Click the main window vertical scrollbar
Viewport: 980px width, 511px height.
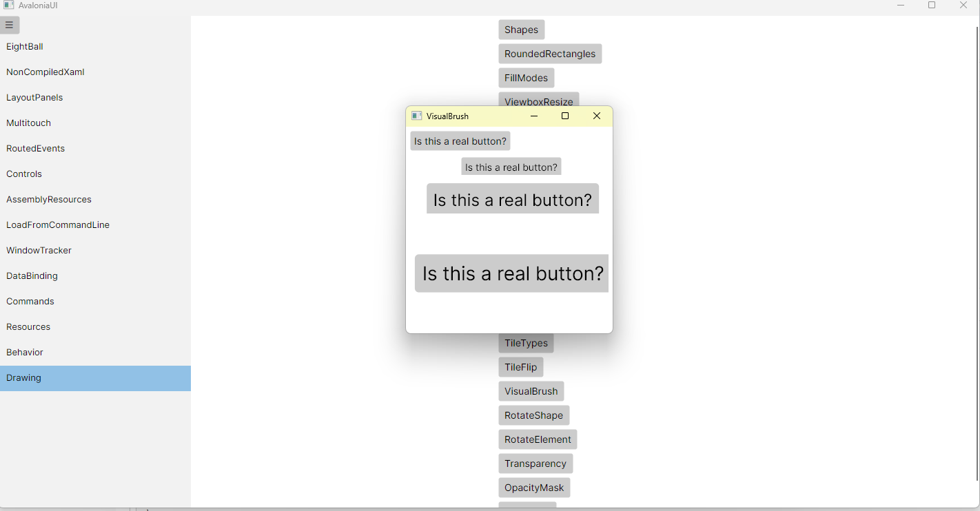click(977, 253)
